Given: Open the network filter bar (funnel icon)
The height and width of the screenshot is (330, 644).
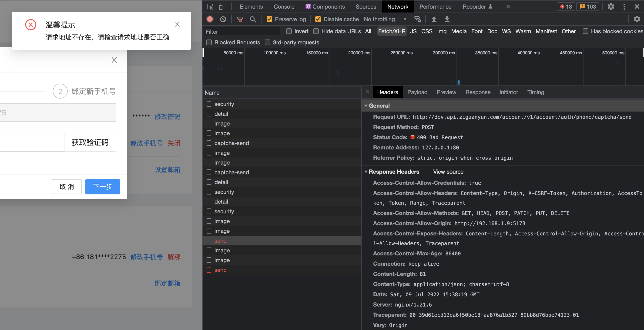Looking at the screenshot, I should pyautogui.click(x=240, y=19).
